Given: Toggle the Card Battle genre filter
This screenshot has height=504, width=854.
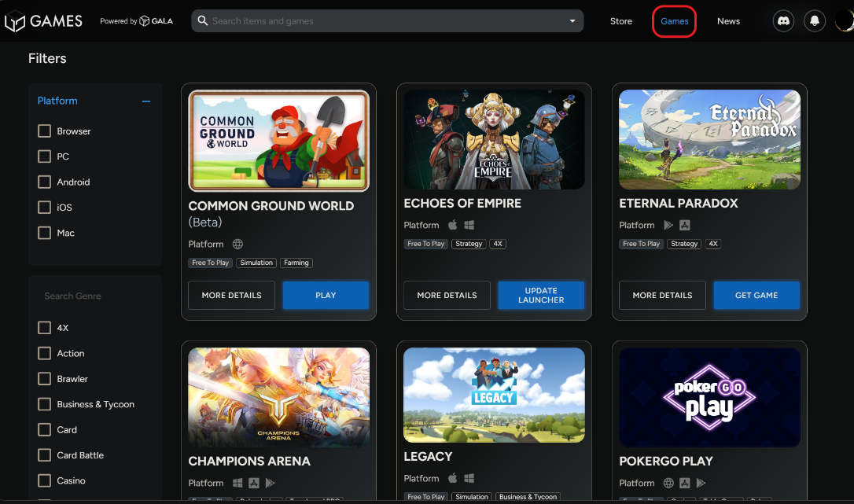Looking at the screenshot, I should [44, 455].
